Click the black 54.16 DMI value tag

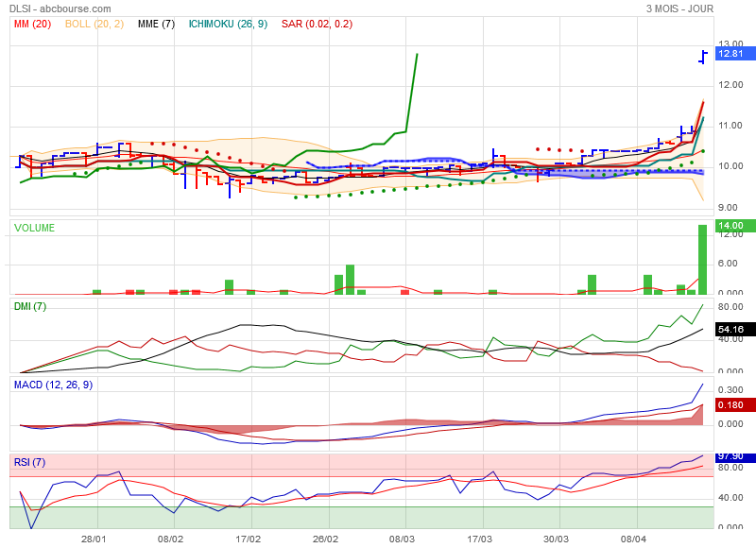pos(734,329)
